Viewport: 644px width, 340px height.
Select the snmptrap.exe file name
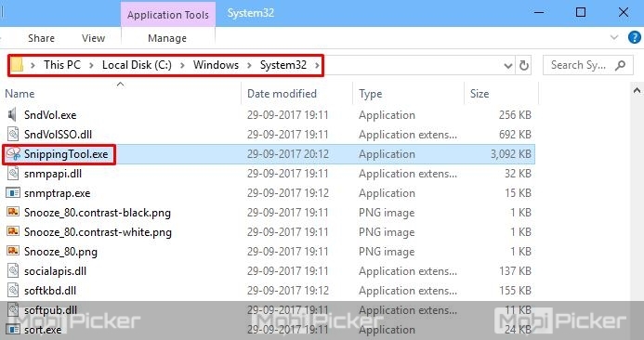57,193
